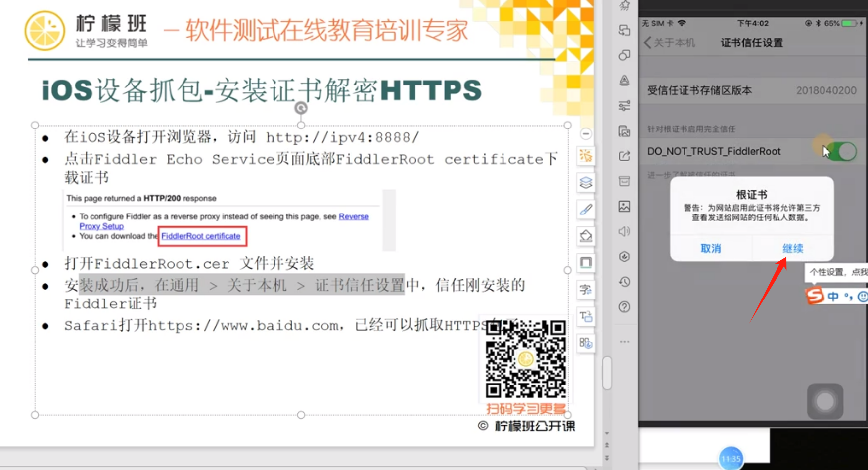Click the animation cursor-spark icon
The image size is (868, 470).
(x=586, y=156)
